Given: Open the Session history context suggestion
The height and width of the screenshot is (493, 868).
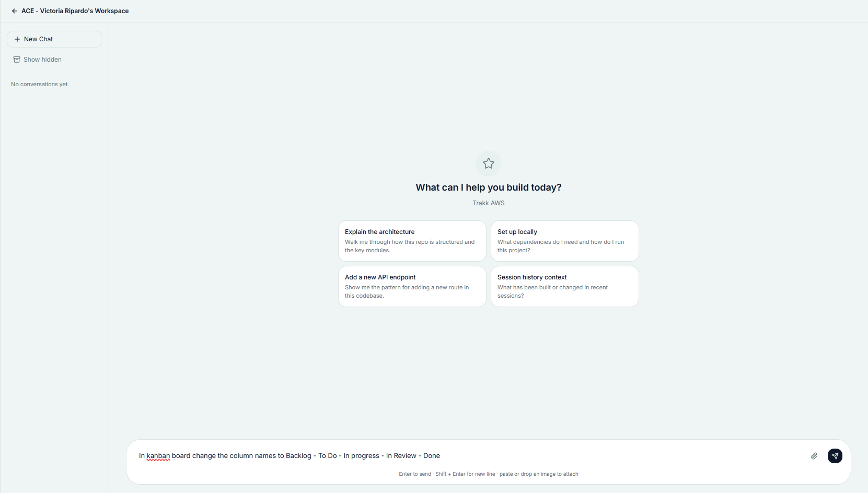Looking at the screenshot, I should click(565, 286).
